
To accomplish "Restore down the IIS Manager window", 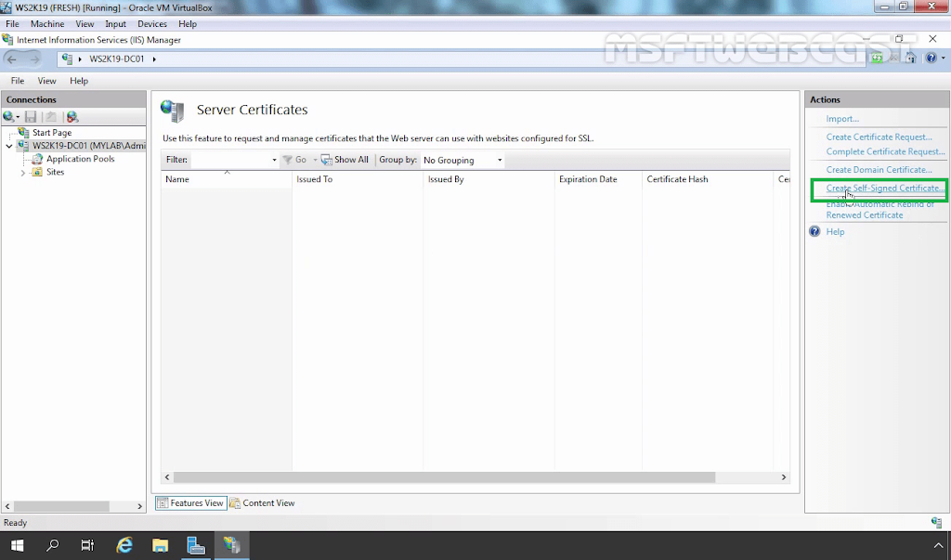I will tap(899, 39).
